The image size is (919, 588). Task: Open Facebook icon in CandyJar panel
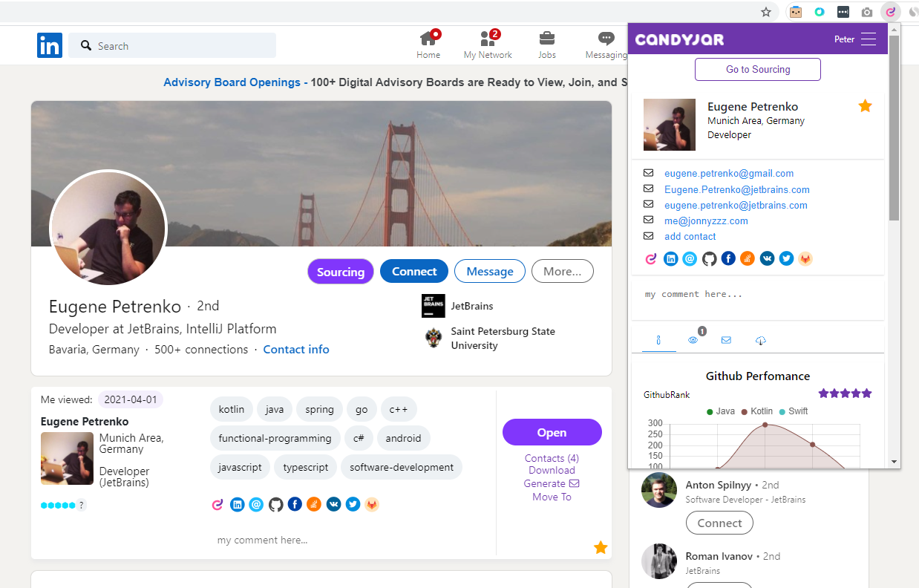(x=728, y=258)
